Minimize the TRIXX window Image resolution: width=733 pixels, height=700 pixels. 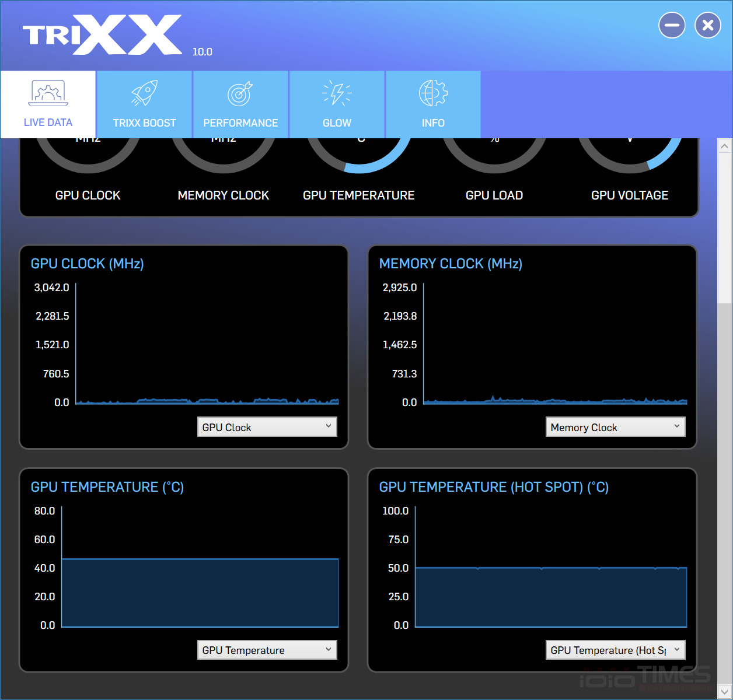point(672,25)
